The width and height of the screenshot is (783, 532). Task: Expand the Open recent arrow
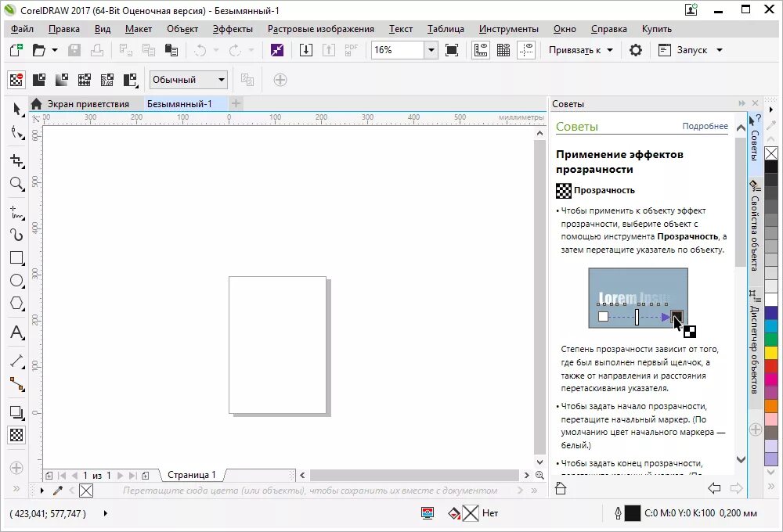pos(55,50)
